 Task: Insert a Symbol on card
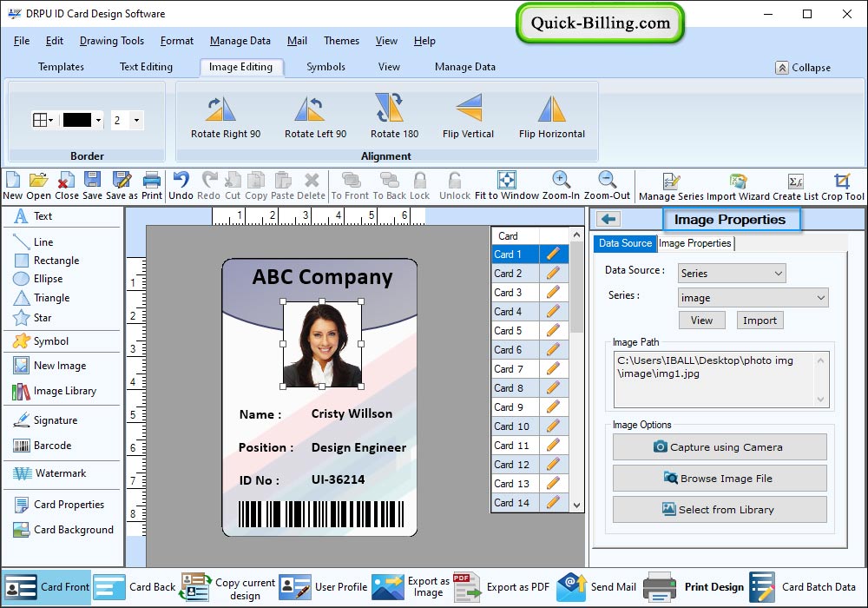(41, 341)
